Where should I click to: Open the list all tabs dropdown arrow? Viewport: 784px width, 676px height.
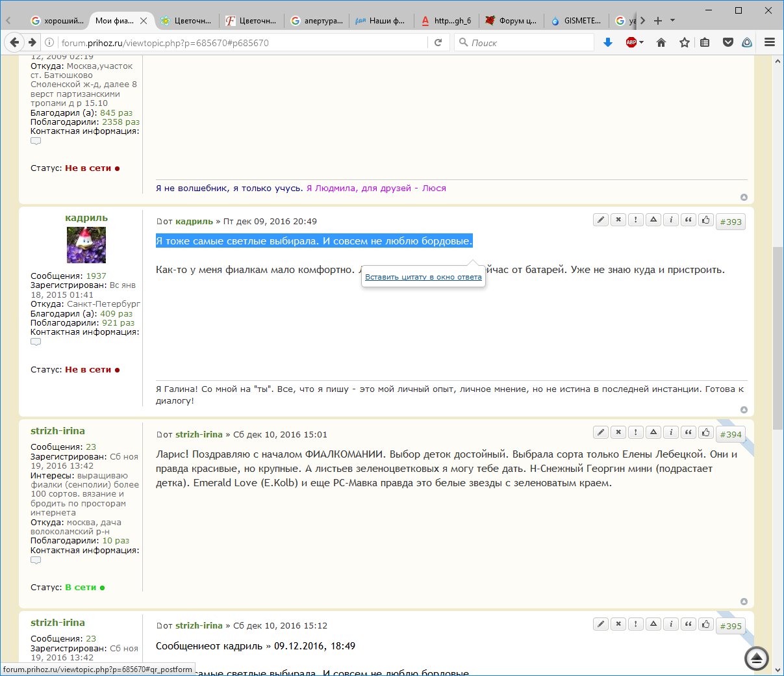coord(673,20)
